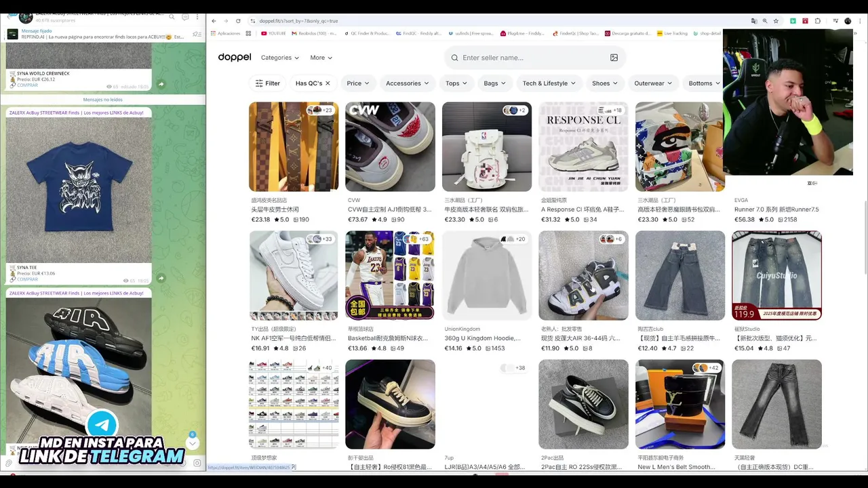Reload the doppel.fit page
Image resolution: width=868 pixels, height=488 pixels.
coord(238,21)
